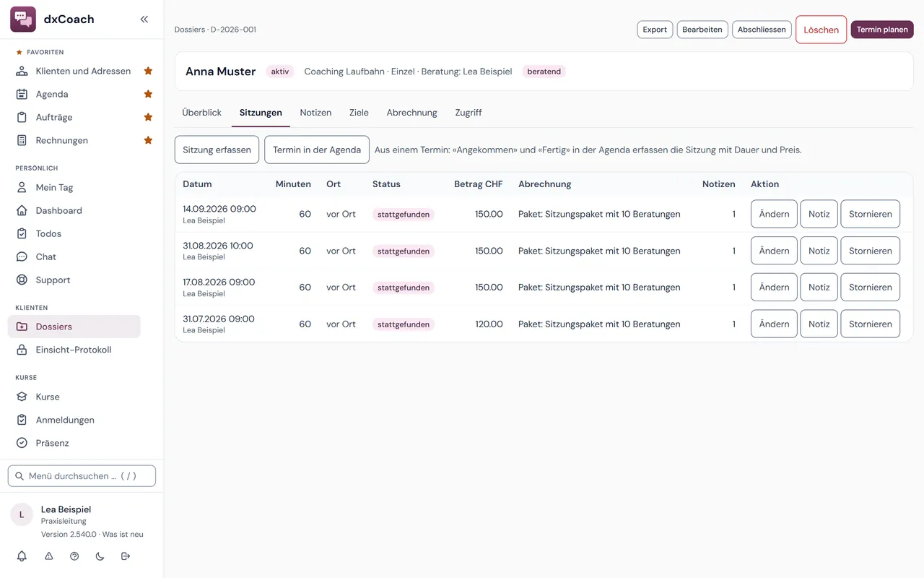Click the dxCoach logo icon

pyautogui.click(x=23, y=20)
